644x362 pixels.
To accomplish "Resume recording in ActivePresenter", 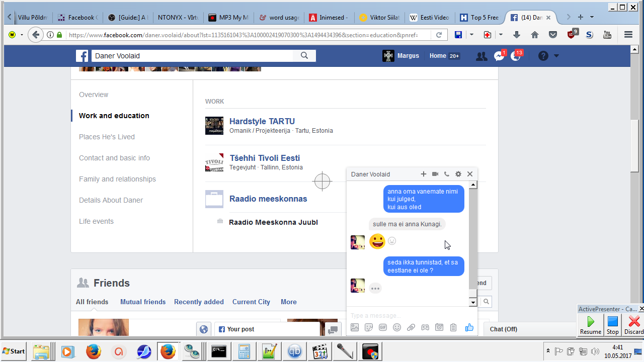I will tap(591, 325).
